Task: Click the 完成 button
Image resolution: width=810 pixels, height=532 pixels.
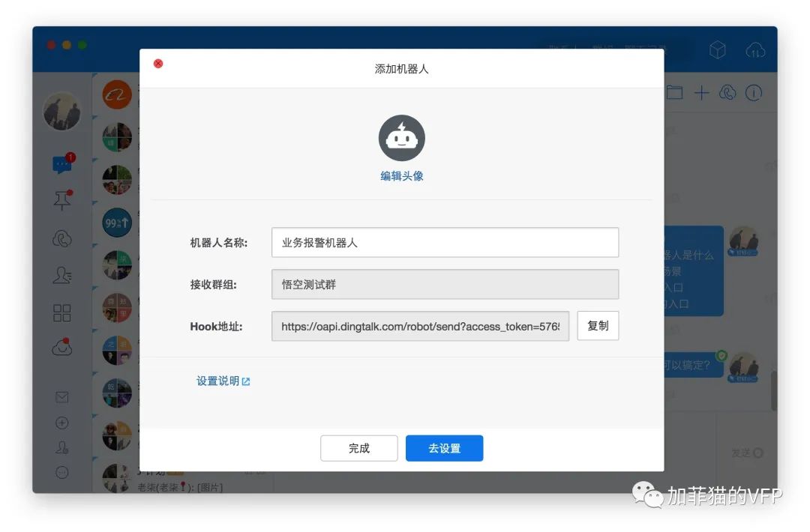Action: point(359,448)
